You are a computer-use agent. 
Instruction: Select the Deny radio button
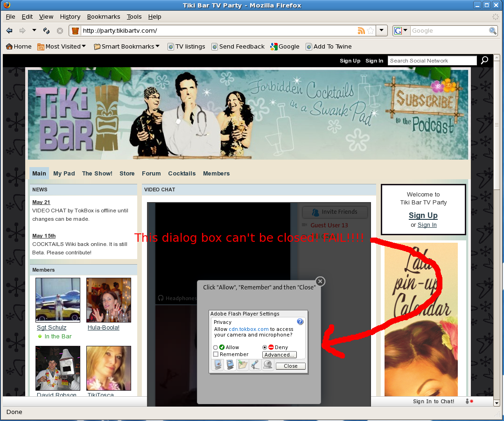[x=265, y=347]
